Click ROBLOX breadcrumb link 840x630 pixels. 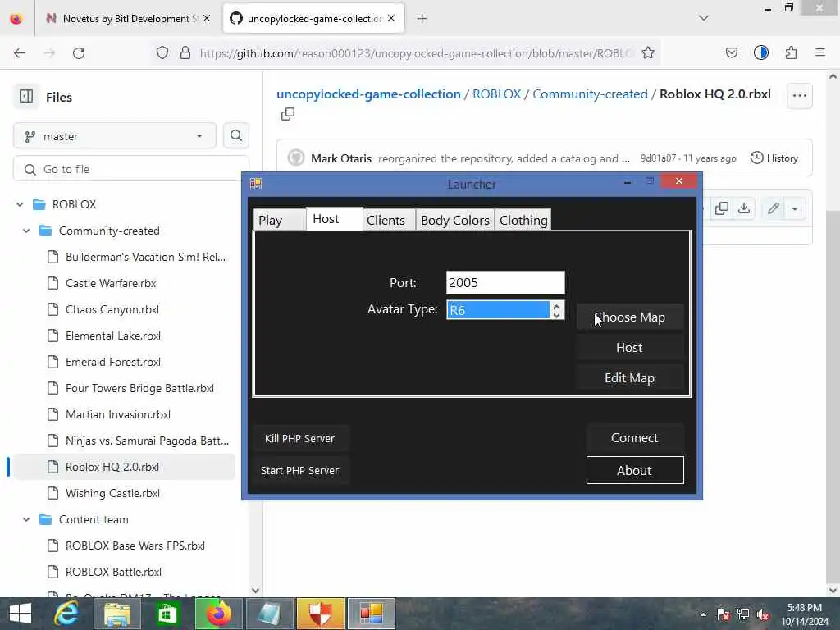[x=496, y=94]
